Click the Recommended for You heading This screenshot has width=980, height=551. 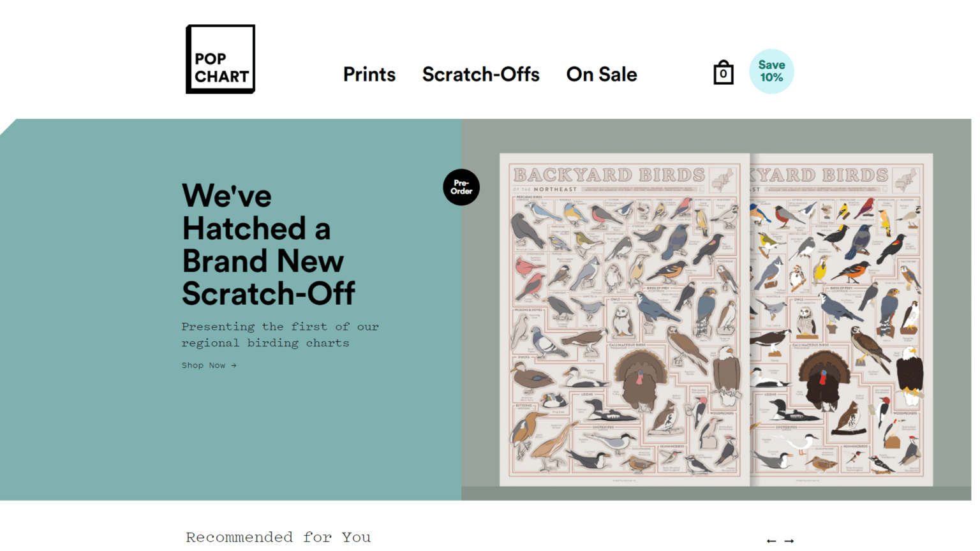click(x=278, y=537)
